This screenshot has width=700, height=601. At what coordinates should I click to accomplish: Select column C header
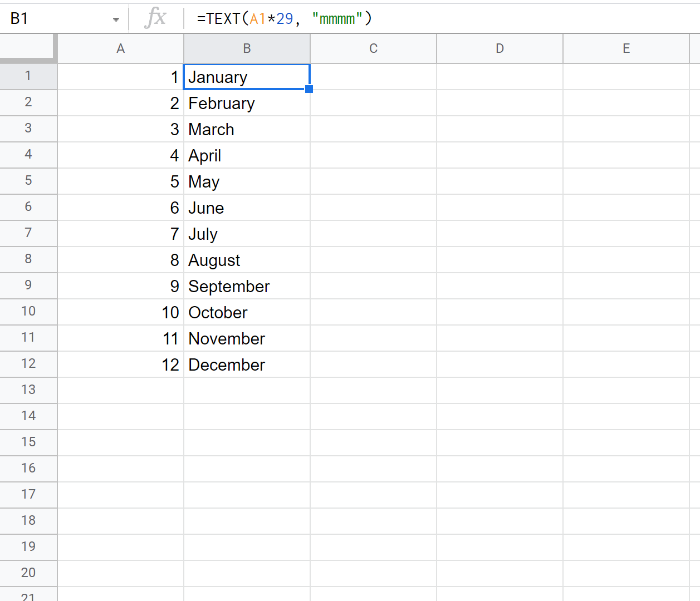pos(373,49)
